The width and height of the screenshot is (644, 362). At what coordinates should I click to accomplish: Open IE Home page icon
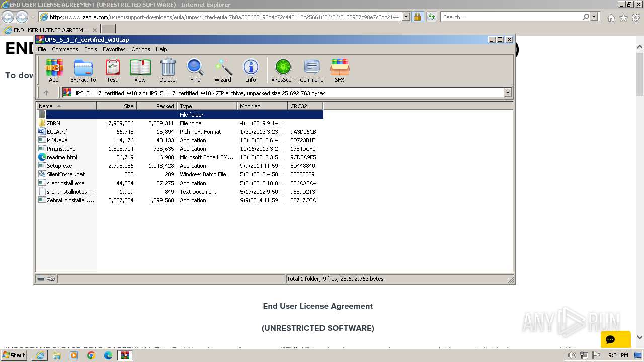coord(611,18)
